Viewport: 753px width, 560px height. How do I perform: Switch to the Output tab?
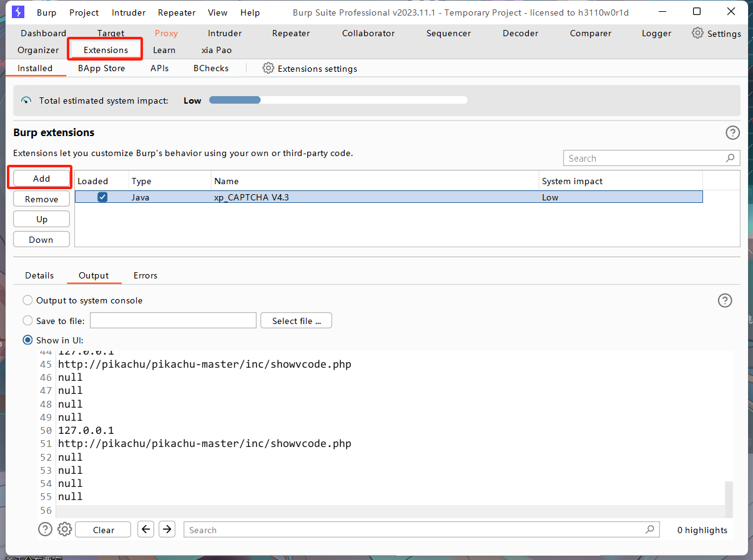[94, 275]
